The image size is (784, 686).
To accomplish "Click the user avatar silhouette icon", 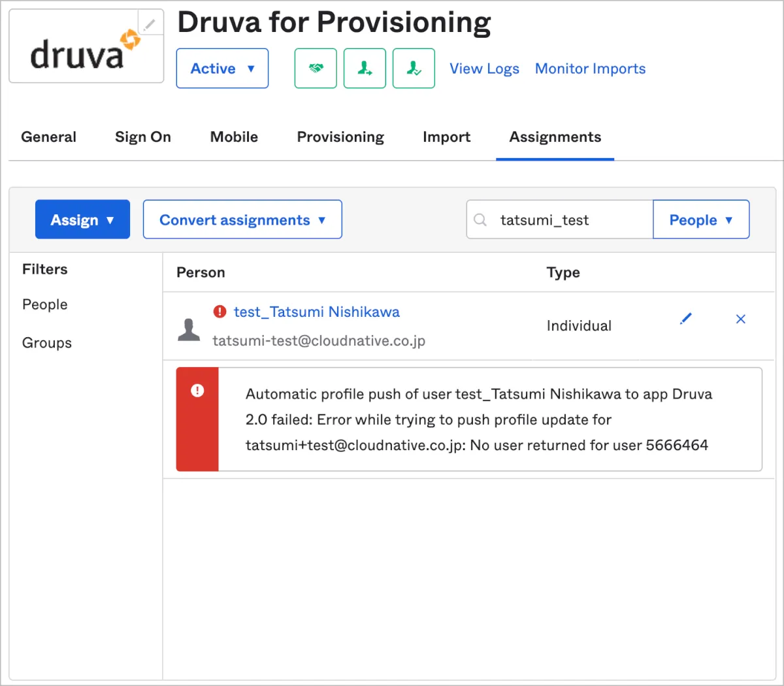I will click(x=189, y=329).
